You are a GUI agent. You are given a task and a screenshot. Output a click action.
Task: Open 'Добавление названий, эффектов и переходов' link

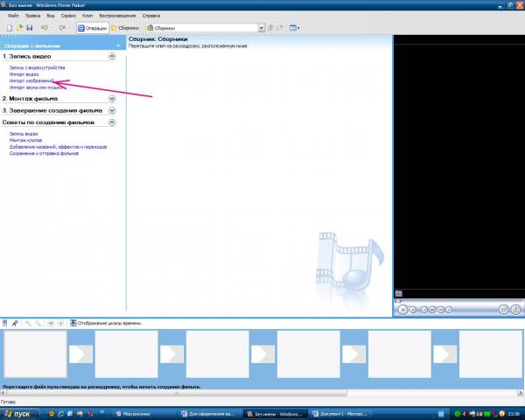point(58,147)
